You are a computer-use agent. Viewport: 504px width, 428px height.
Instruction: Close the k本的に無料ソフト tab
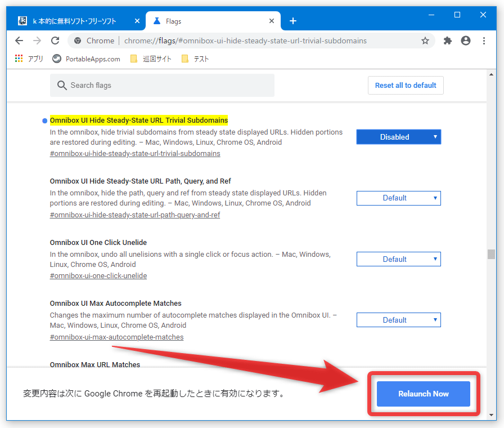[137, 21]
